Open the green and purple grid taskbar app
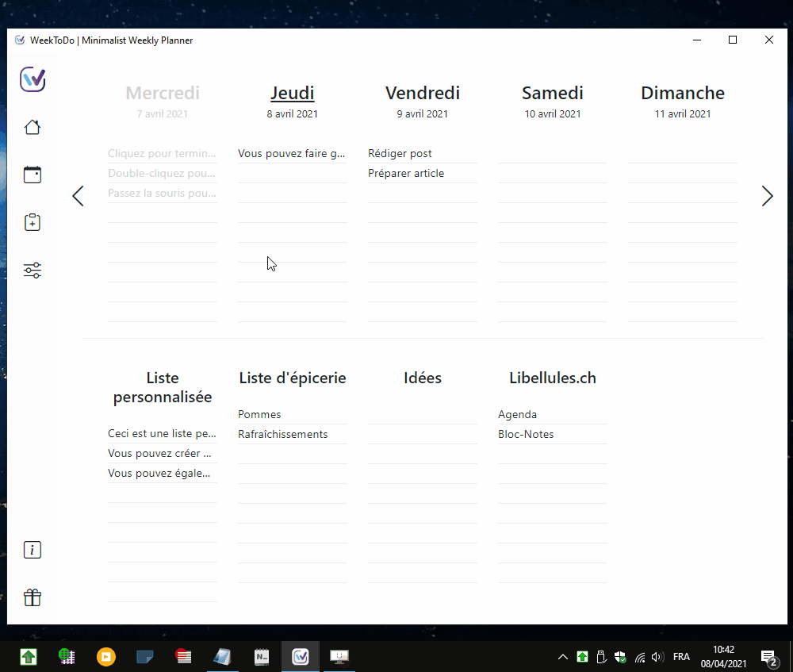Image resolution: width=793 pixels, height=672 pixels. (x=67, y=657)
